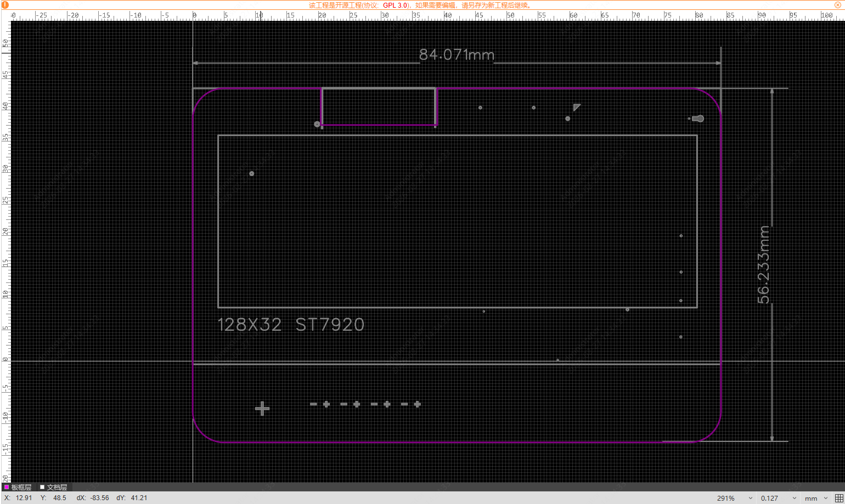Viewport: 845px width, 504px height.
Task: Click the zoom percentage input field
Action: (727, 498)
